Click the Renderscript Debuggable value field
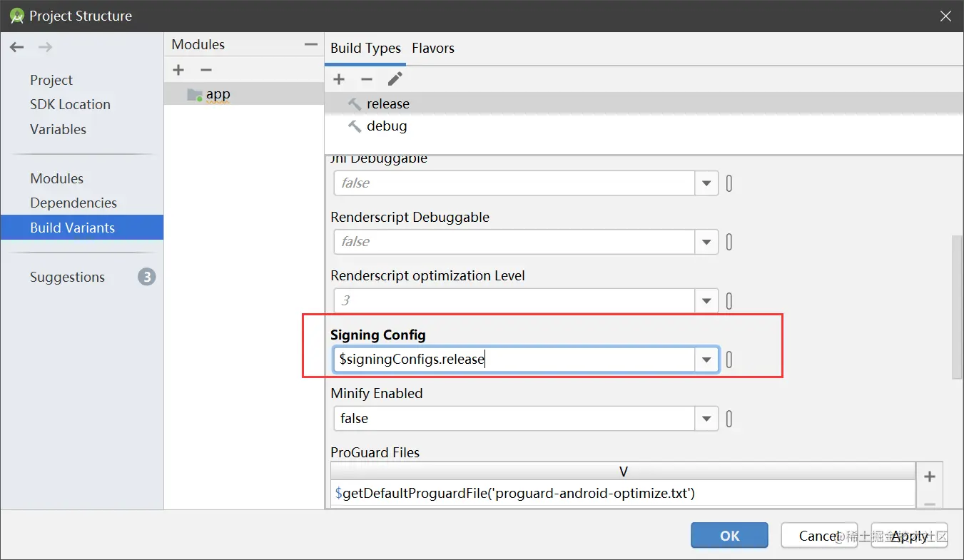The height and width of the screenshot is (560, 964). pos(514,242)
